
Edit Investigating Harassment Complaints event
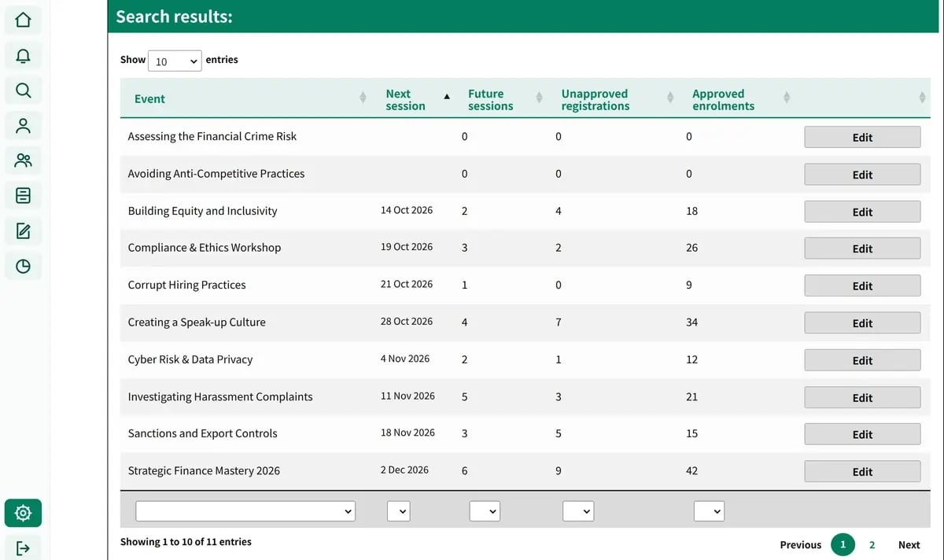[x=862, y=397]
